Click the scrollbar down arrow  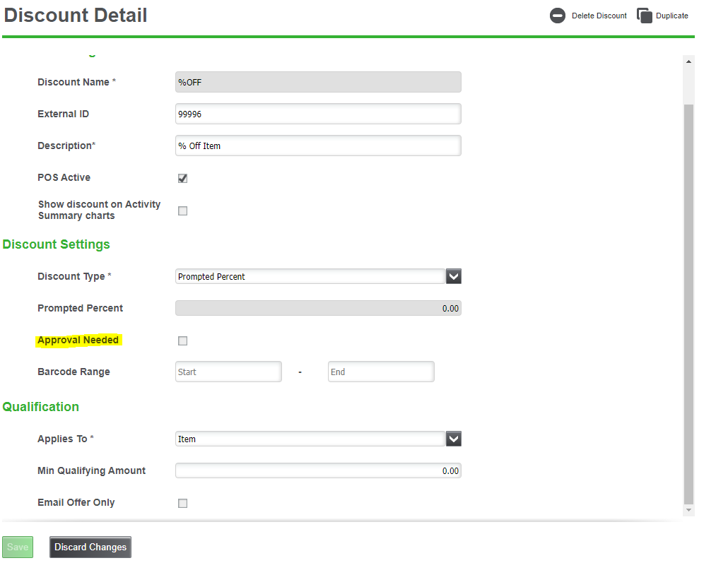click(689, 509)
